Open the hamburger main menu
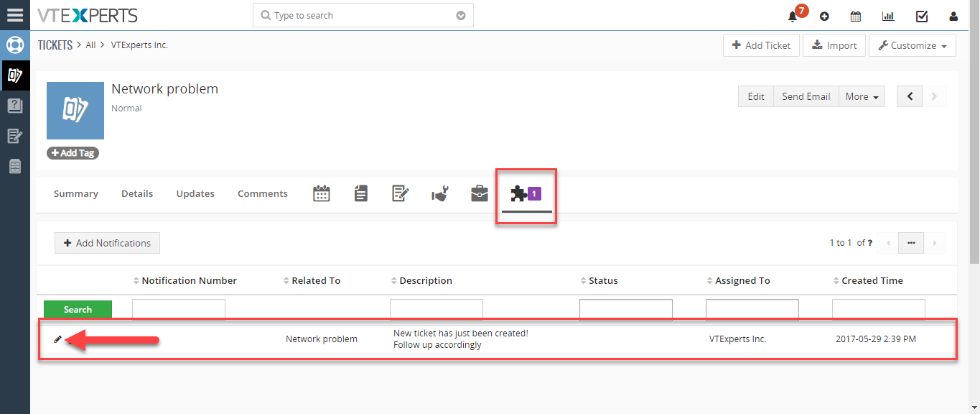Viewport: 980px width, 414px height. click(15, 15)
